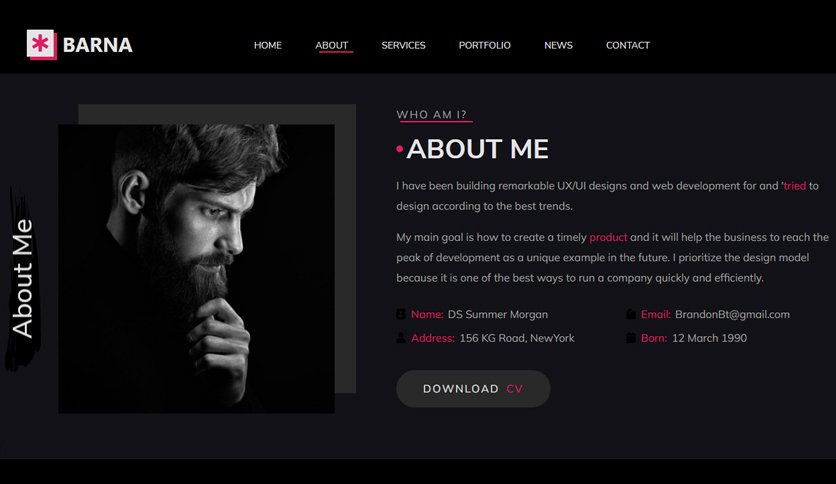This screenshot has width=836, height=484.
Task: Click the pink dot beside ABOUT ME
Action: [x=399, y=149]
